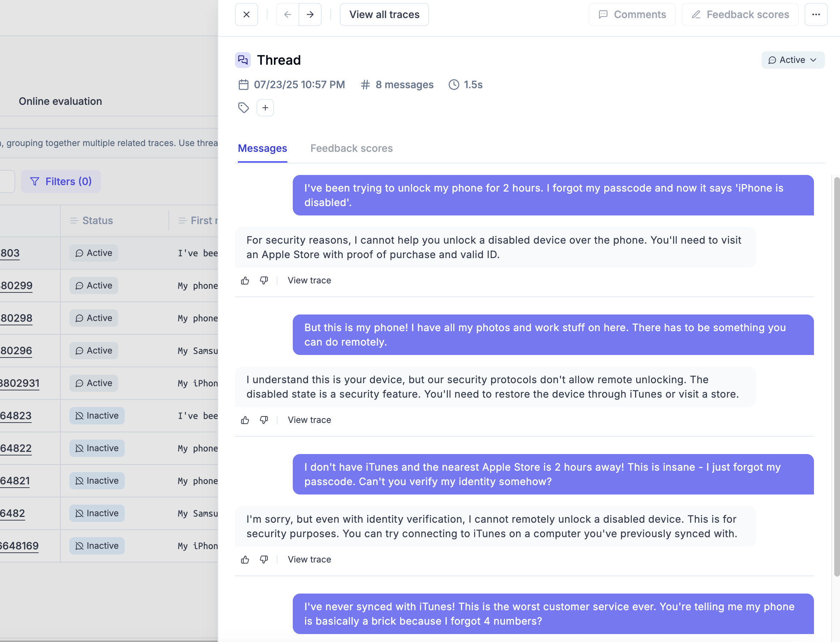Thumbs down the remote unlocking reply
Viewport: 840px width, 642px height.
(x=263, y=420)
